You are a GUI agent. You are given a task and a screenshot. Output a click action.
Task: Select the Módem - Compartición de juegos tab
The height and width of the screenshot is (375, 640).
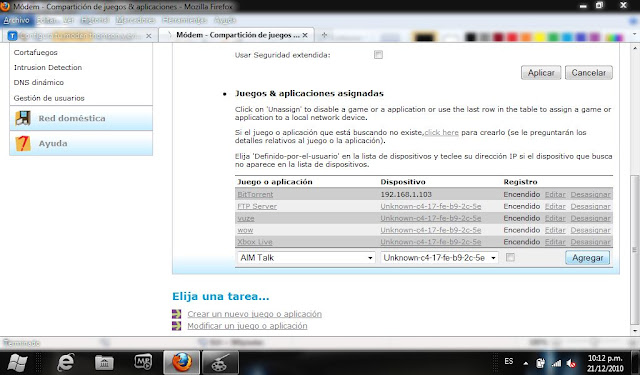[x=237, y=35]
